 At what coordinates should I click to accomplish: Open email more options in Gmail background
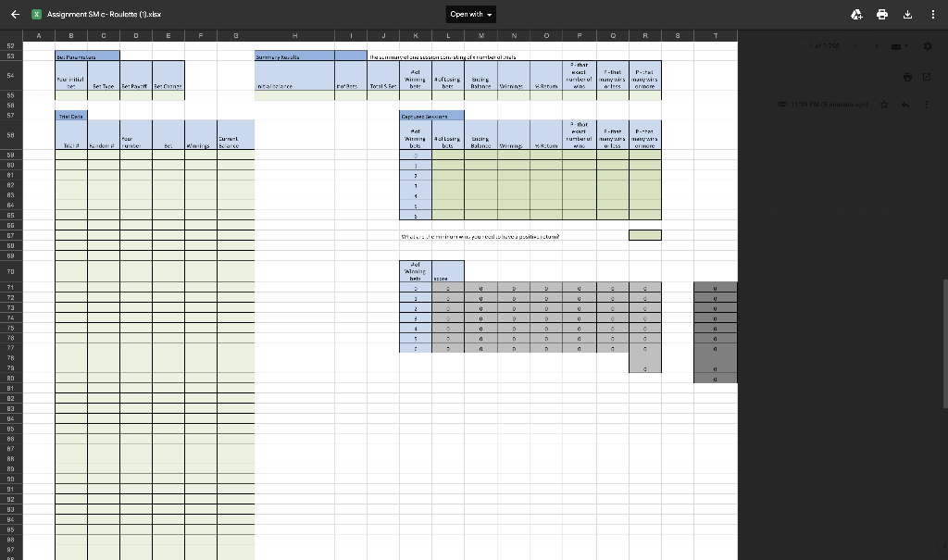pos(927,105)
